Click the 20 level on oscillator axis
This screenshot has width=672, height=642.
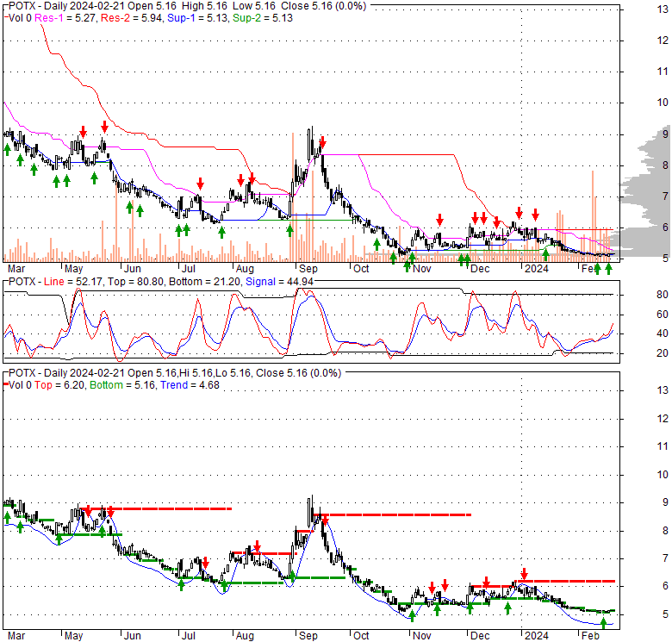coord(663,353)
